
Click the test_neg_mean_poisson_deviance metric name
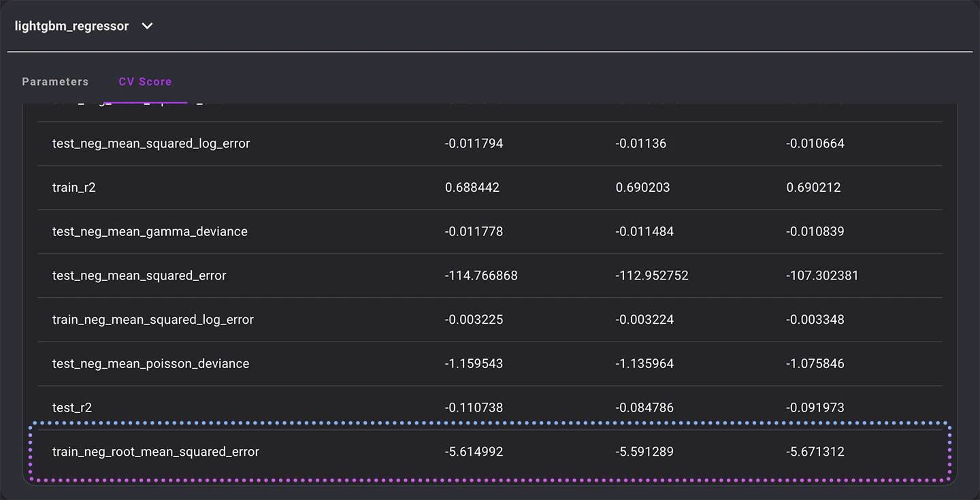pyautogui.click(x=151, y=363)
